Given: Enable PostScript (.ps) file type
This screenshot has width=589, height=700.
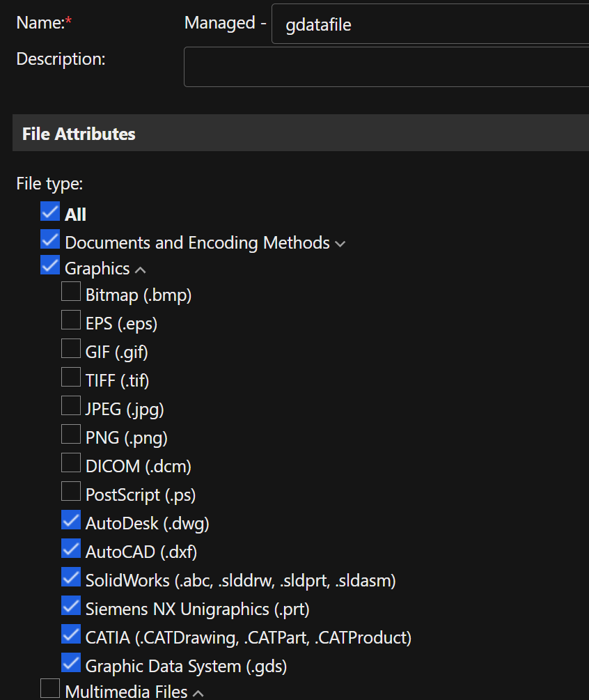Looking at the screenshot, I should [x=71, y=492].
